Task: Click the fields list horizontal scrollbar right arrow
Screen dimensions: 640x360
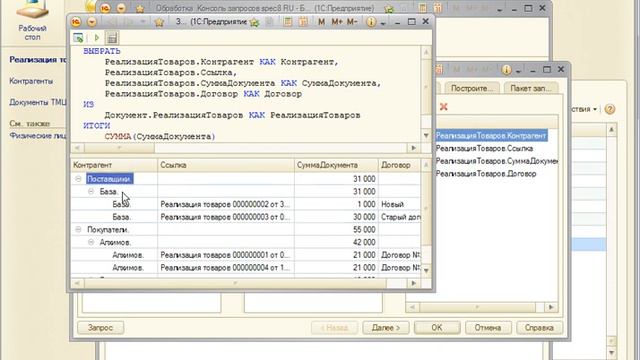Action: coord(551,307)
